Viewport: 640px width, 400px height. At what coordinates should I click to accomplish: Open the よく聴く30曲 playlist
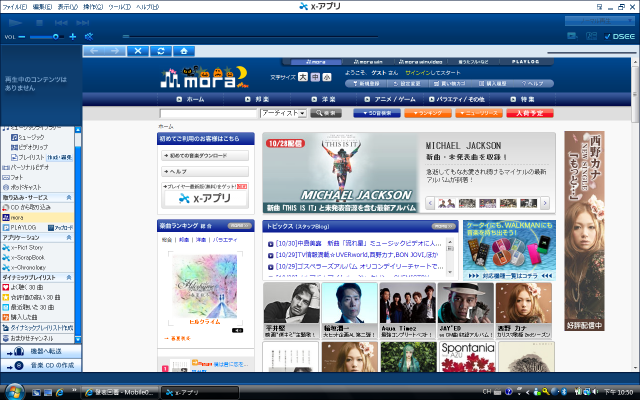coord(22,287)
